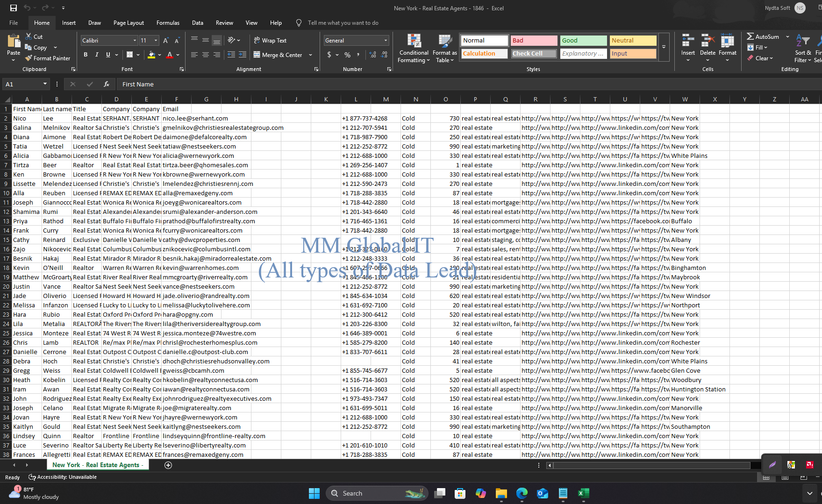Screen dimensions: 822x504
Task: Toggle center horizontal alignment
Action: coord(206,55)
